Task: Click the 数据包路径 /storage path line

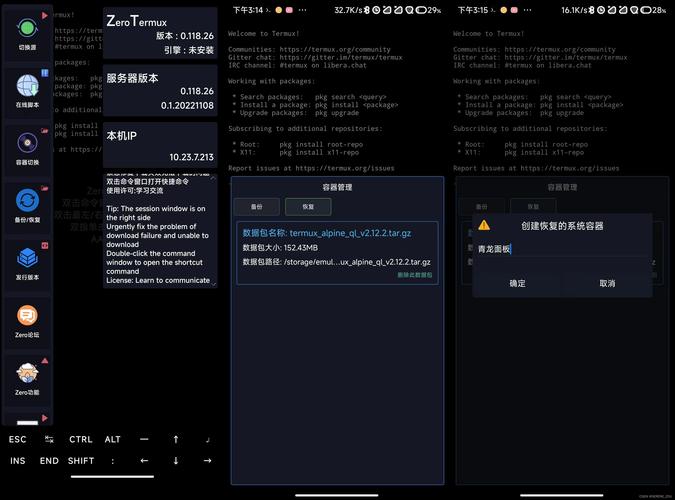Action: (337, 262)
